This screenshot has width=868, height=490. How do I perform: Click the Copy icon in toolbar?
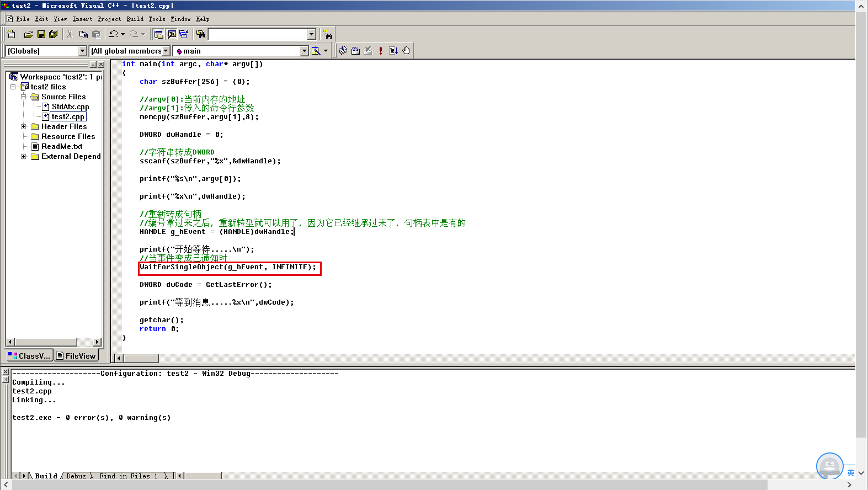(x=83, y=34)
